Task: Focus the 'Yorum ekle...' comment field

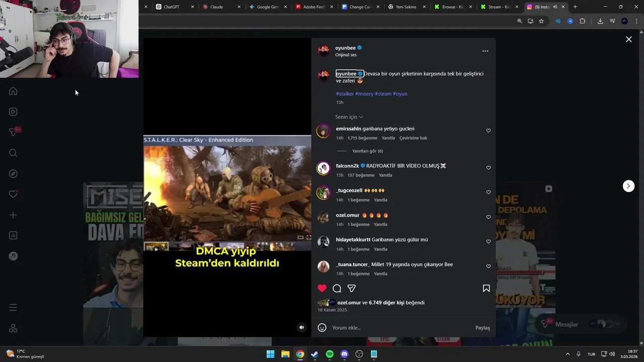Action: pyautogui.click(x=401, y=328)
